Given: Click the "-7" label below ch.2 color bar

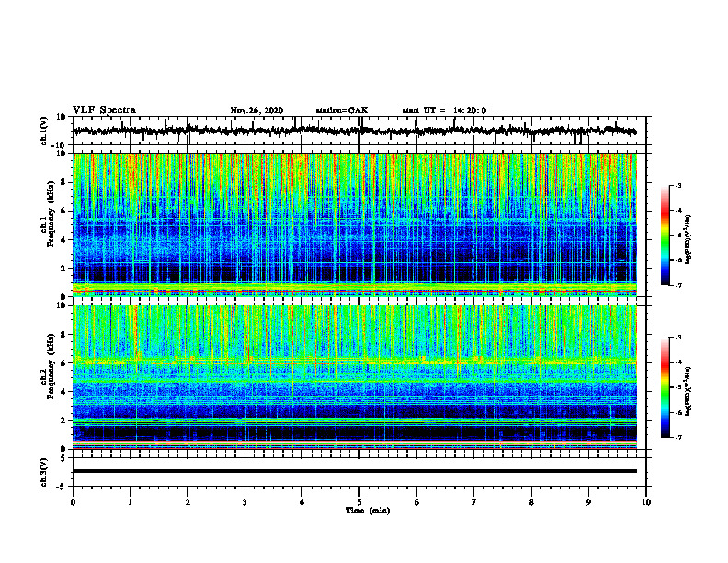Looking at the screenshot, I should pyautogui.click(x=677, y=437).
